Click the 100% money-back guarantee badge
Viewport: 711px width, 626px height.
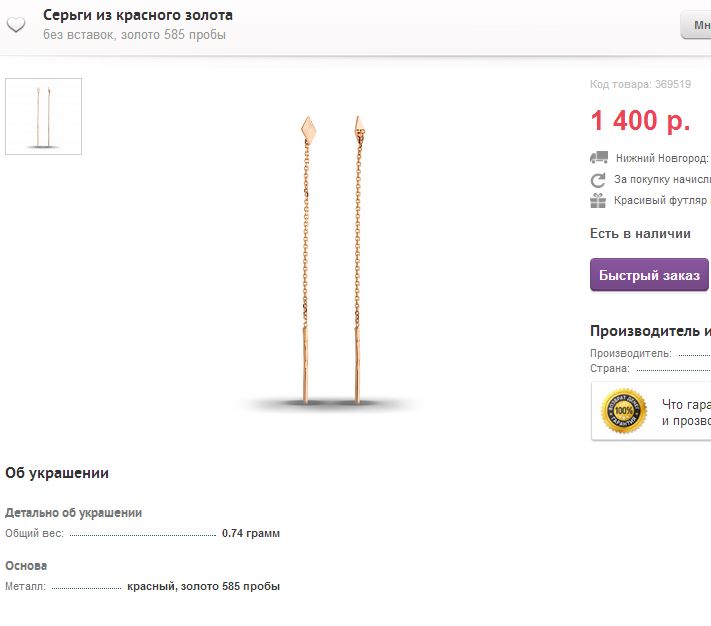pos(624,411)
